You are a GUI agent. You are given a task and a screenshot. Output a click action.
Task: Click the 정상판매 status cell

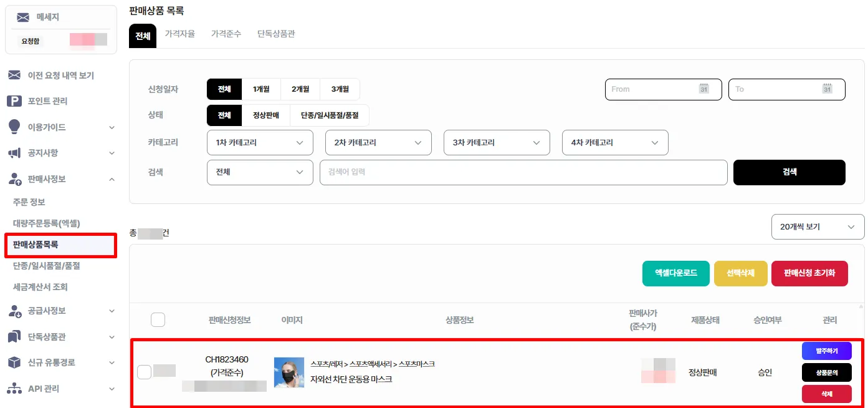(x=703, y=372)
